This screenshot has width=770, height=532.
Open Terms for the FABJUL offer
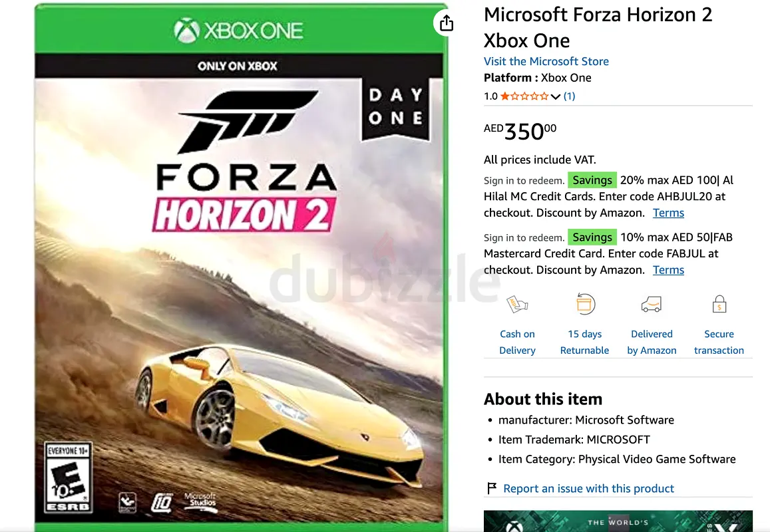(668, 270)
